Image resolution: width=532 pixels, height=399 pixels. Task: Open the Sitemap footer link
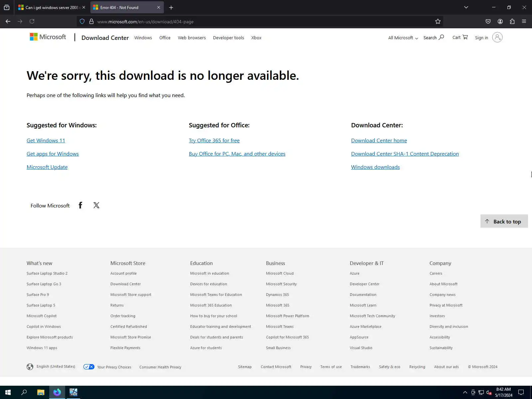pyautogui.click(x=245, y=367)
